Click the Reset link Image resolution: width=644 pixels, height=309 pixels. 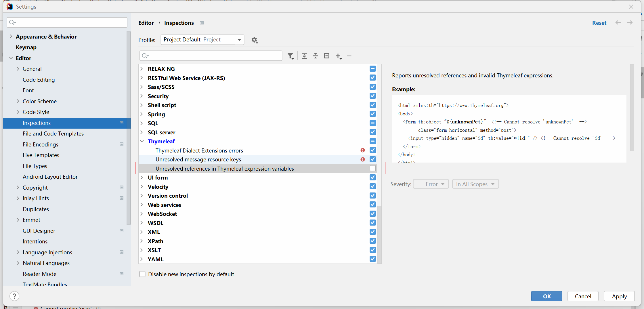click(599, 23)
